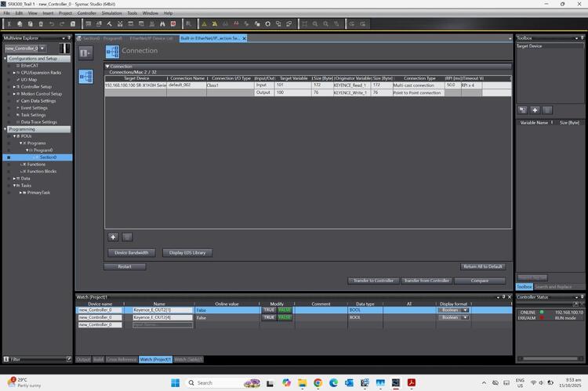Open Display format dropdown for first watch row
This screenshot has width=588, height=391.
click(x=465, y=310)
